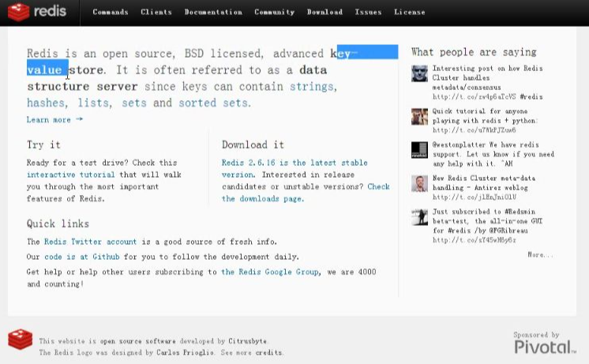589x364 pixels.
Task: Click the Sponsored by label
Action: (536, 334)
